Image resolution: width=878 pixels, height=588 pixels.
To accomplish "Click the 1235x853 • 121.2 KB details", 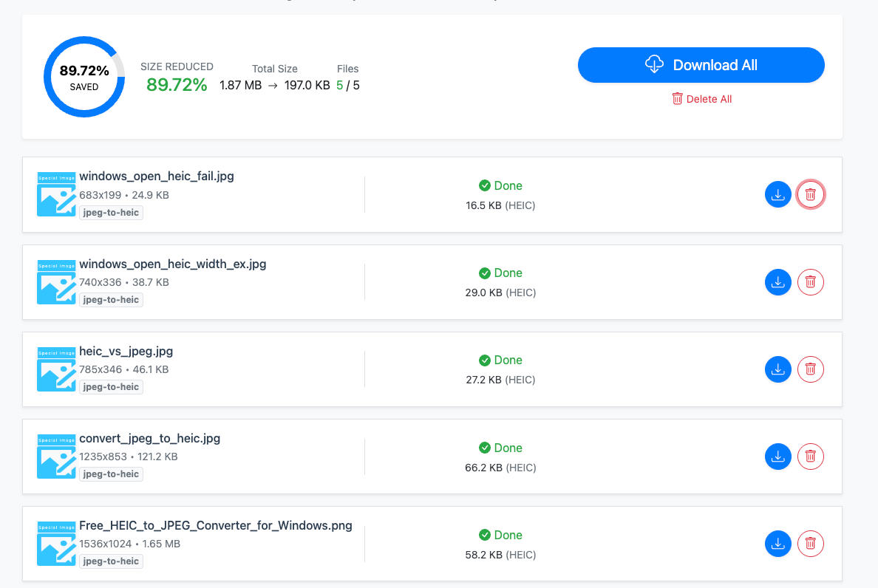I will [129, 457].
